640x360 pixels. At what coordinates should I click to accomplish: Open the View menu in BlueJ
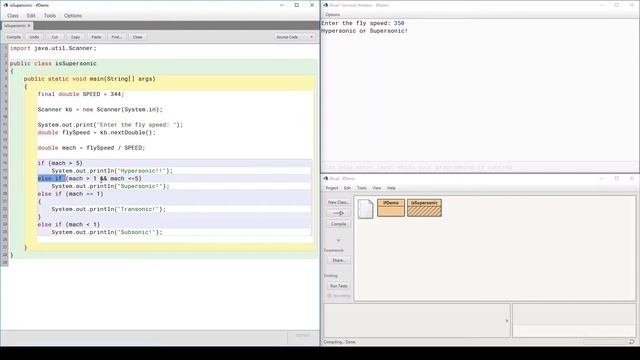pos(376,188)
